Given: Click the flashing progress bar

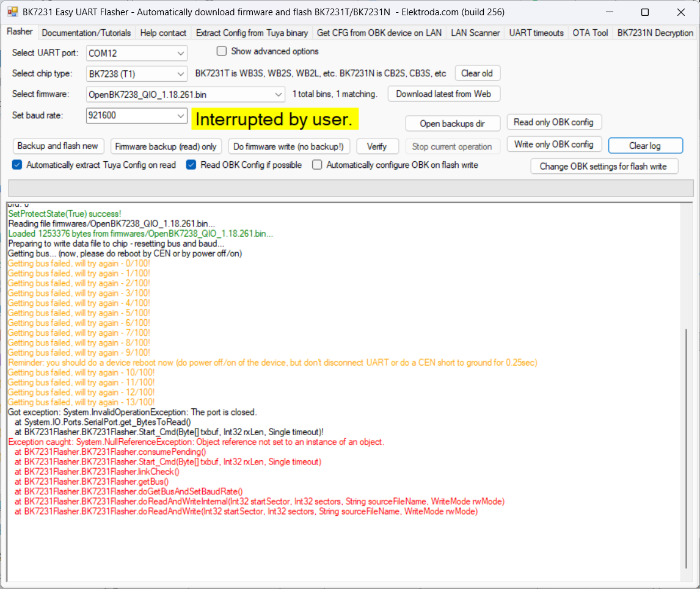Looking at the screenshot, I should click(x=351, y=188).
